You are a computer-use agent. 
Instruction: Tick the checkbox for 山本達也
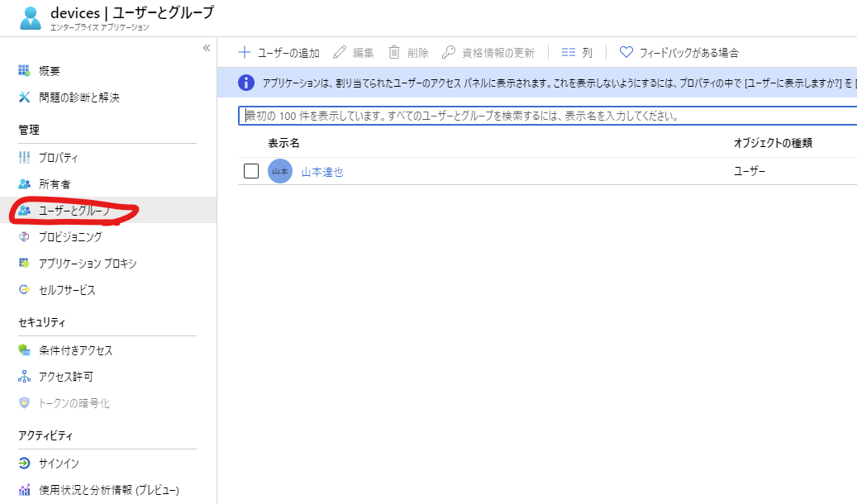(251, 171)
